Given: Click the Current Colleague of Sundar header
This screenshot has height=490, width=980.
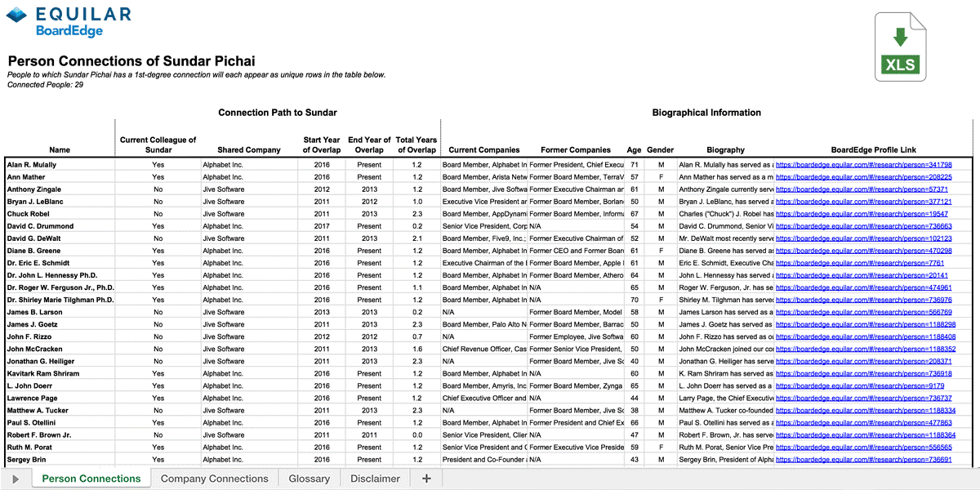Looking at the screenshot, I should (158, 145).
